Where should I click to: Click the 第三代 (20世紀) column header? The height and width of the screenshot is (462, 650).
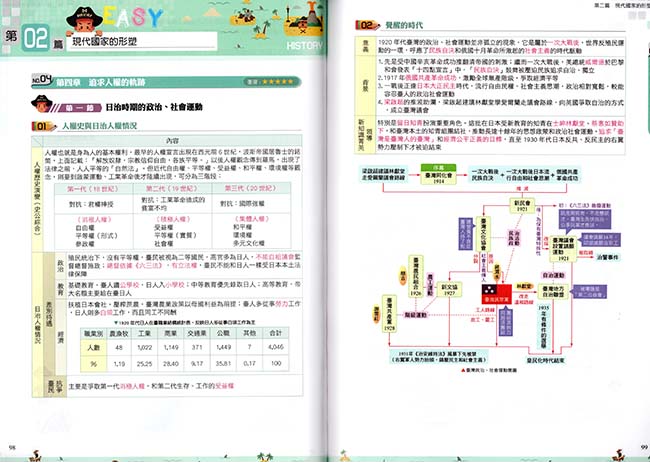point(250,188)
